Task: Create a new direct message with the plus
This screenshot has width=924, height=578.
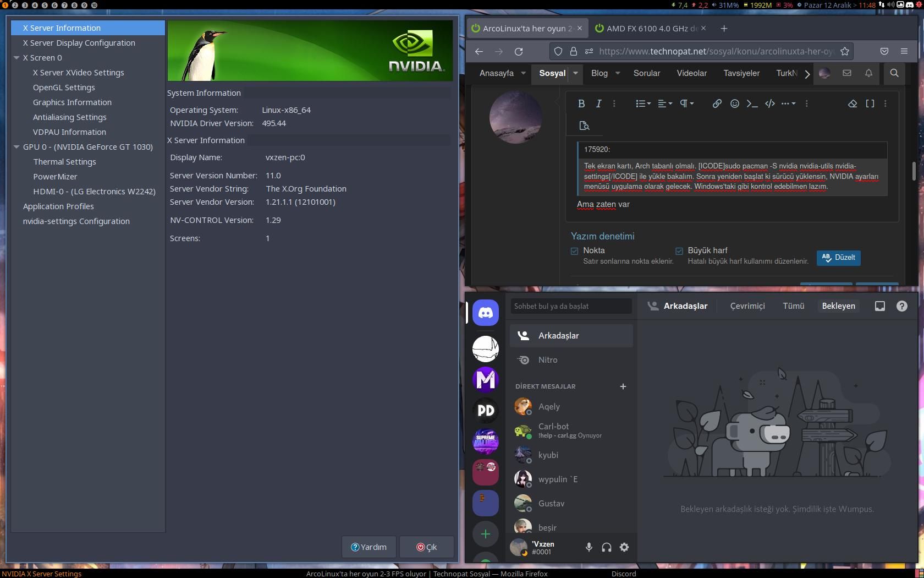Action: tap(623, 386)
